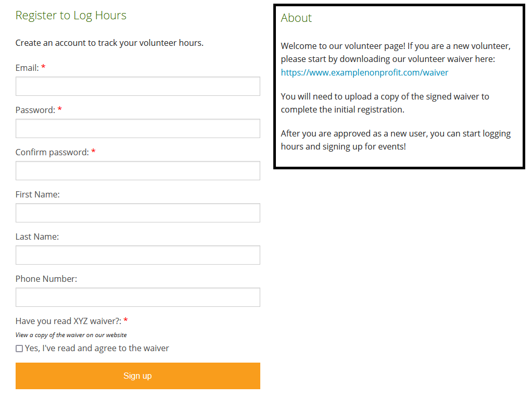Image resolution: width=532 pixels, height=397 pixels.
Task: Click the "Last Name:" label text
Action: coord(37,237)
